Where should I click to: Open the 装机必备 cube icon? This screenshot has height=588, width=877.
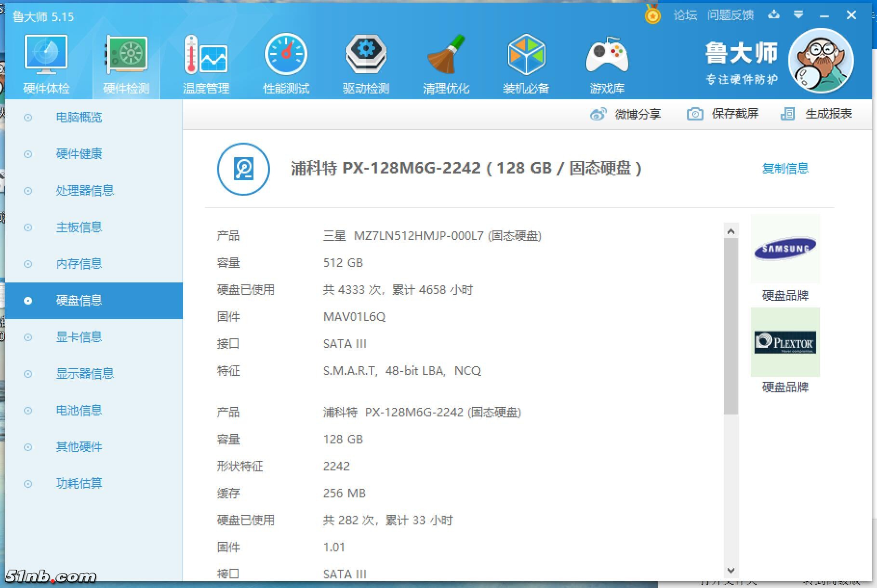526,63
